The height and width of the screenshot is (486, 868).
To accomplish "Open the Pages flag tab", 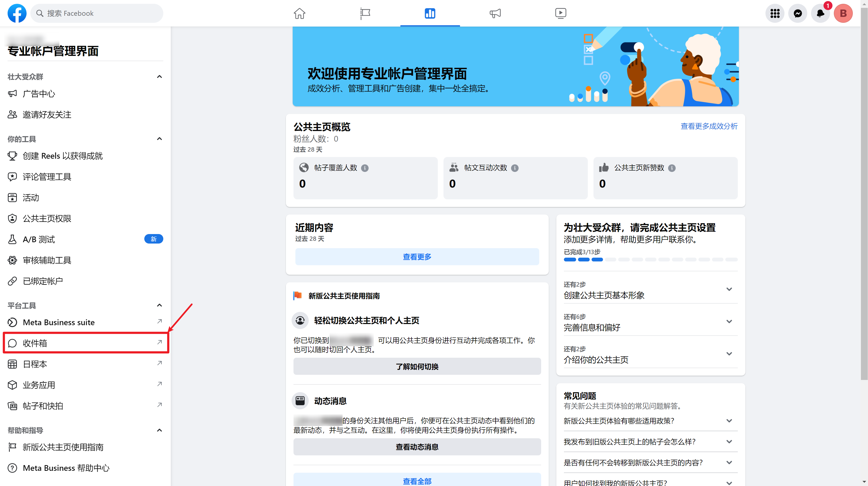I will [x=365, y=14].
